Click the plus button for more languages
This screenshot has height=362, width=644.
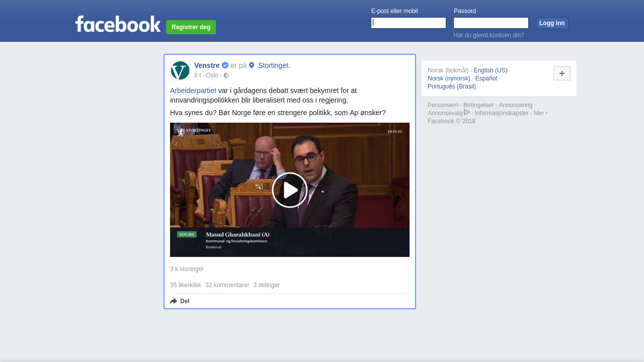click(562, 73)
